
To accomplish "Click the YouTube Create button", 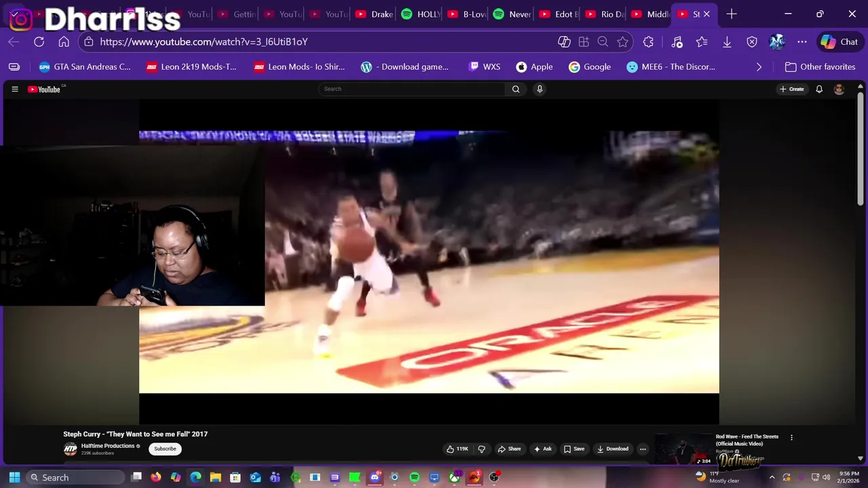I will (x=792, y=89).
